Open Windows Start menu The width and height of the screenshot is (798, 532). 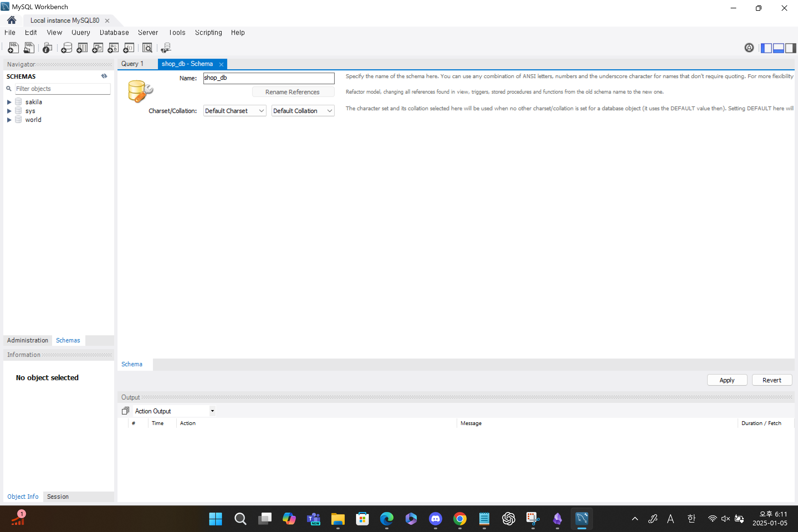click(216, 519)
